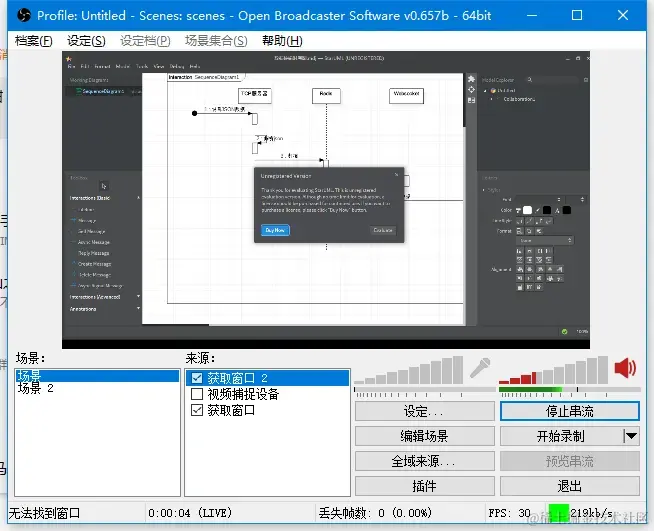Uncheck the 获取窗口 source checkbox
This screenshot has height=531, width=654.
(196, 410)
